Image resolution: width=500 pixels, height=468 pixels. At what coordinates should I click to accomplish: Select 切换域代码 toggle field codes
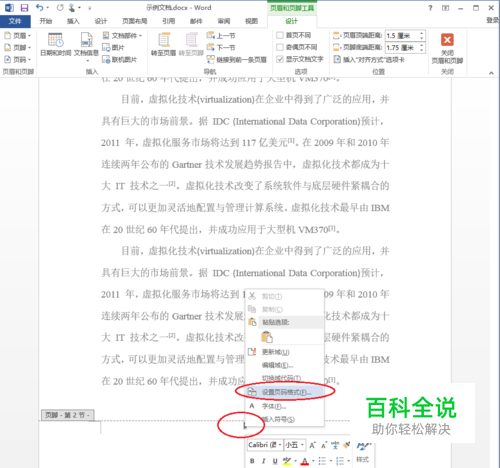click(285, 378)
